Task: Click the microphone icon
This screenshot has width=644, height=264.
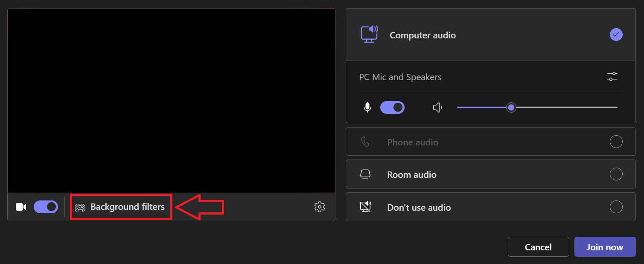Action: click(367, 107)
